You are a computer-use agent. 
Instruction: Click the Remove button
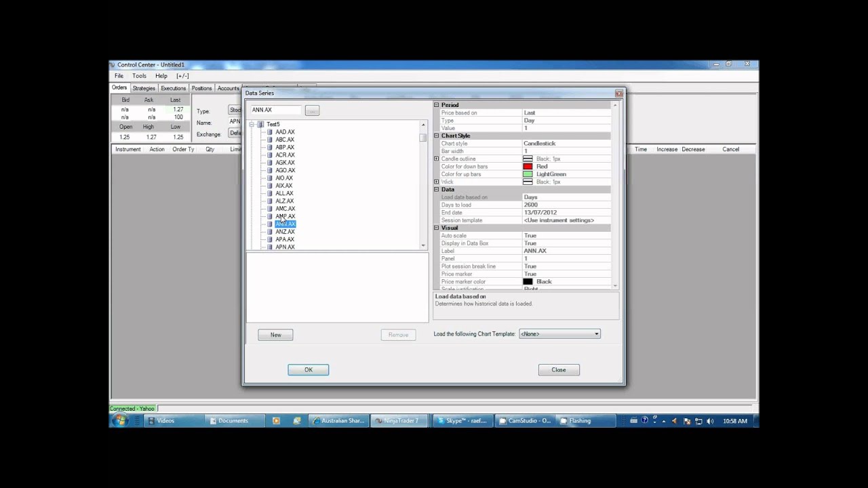tap(398, 335)
